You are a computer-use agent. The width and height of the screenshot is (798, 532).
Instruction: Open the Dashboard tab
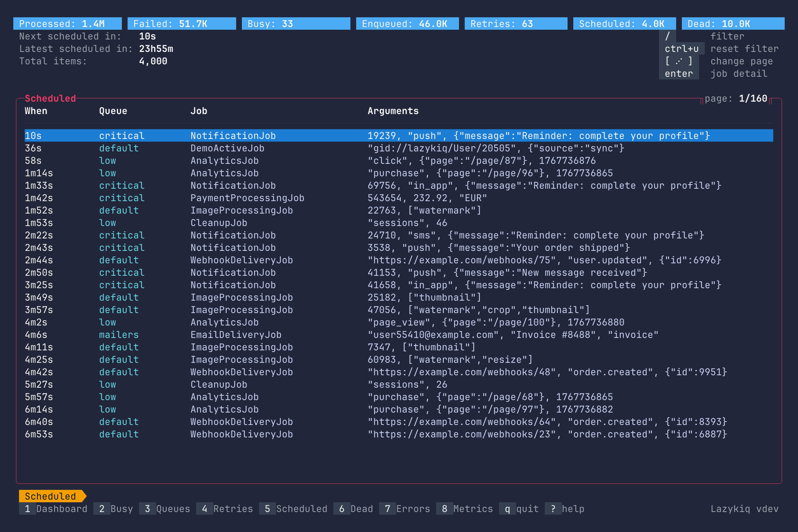point(53,509)
